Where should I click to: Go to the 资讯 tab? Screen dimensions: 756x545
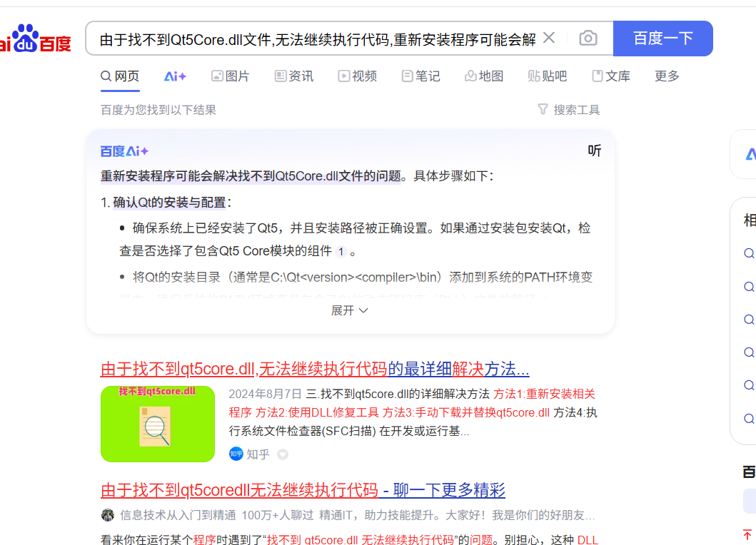pyautogui.click(x=294, y=76)
